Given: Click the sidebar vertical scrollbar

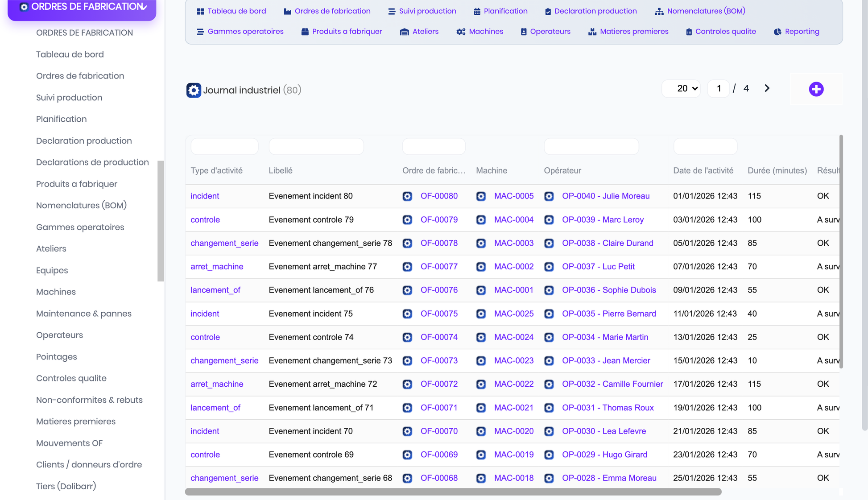Looking at the screenshot, I should pyautogui.click(x=161, y=221).
